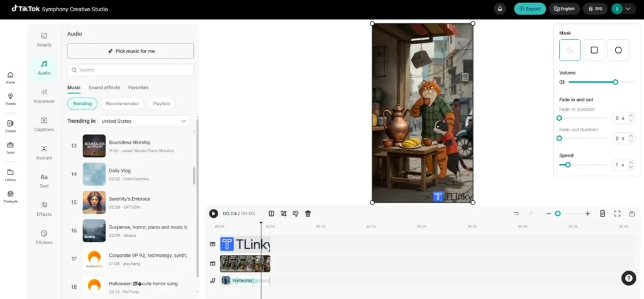Select the Trending filter chip
Screen dimensions: 644x299
click(82, 104)
